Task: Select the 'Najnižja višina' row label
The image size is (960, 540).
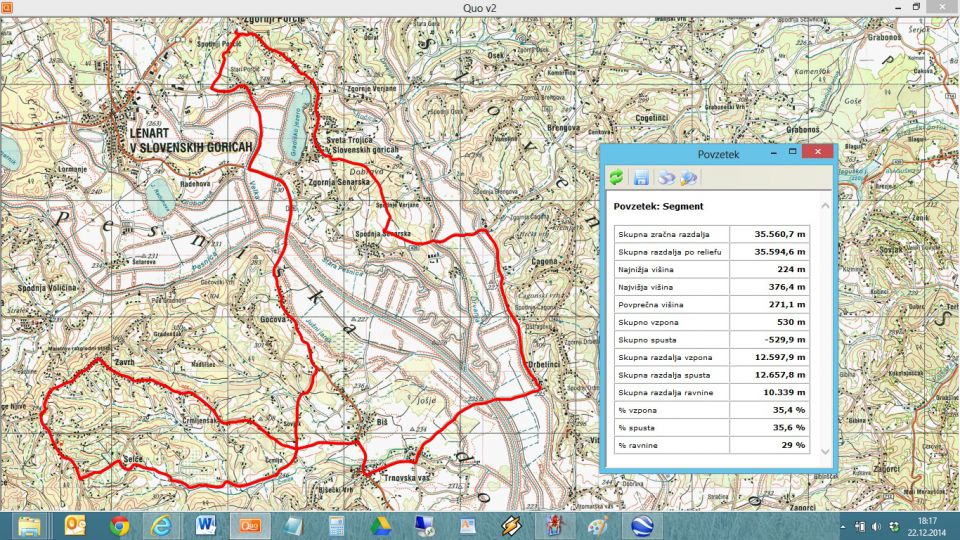Action: click(645, 269)
